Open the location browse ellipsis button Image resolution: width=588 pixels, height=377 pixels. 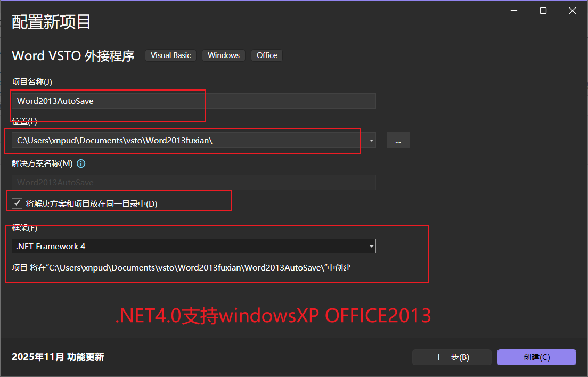(398, 140)
